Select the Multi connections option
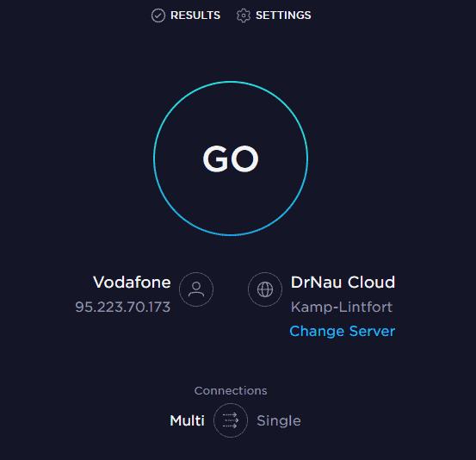 (x=188, y=421)
